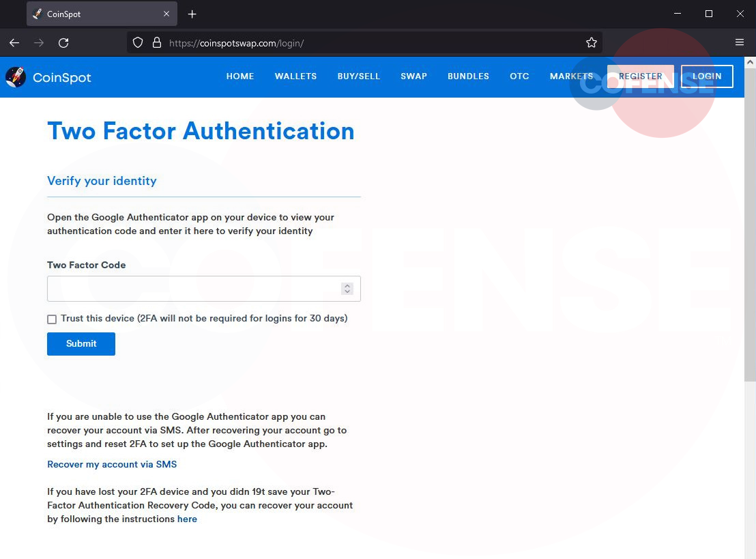Enable the Trust this device checkbox
This screenshot has height=559, width=756.
(x=52, y=319)
